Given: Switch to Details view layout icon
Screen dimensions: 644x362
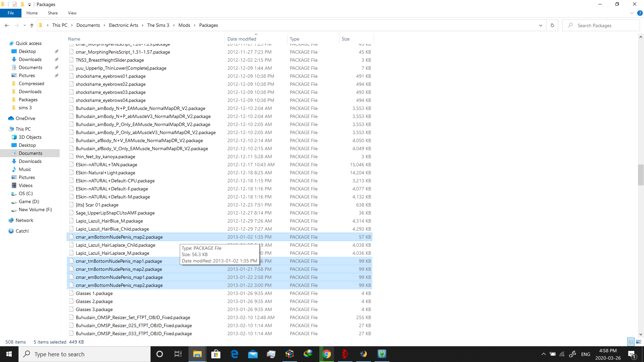Looking at the screenshot, I should tap(631, 342).
